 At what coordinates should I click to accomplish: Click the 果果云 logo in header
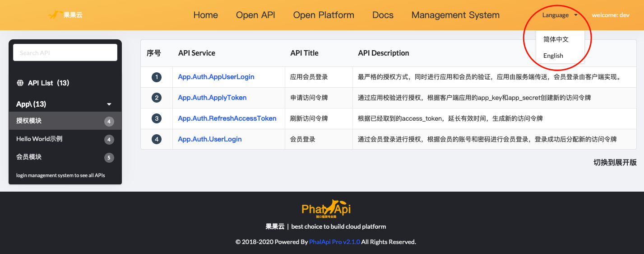click(65, 15)
